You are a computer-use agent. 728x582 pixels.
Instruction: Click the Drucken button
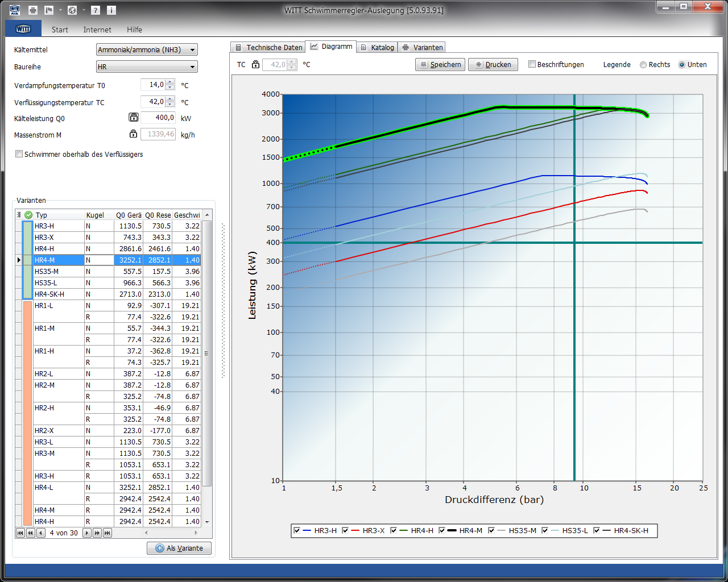[x=493, y=65]
